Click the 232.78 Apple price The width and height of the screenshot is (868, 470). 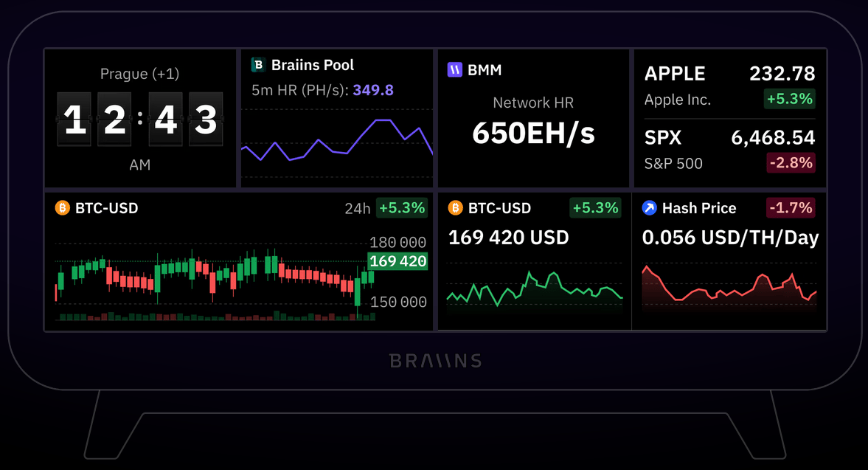click(782, 74)
